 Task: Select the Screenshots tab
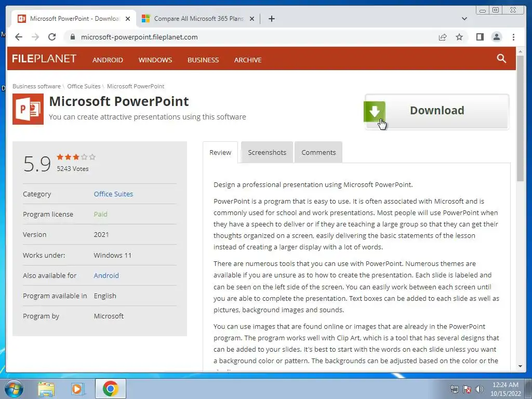[x=267, y=153]
